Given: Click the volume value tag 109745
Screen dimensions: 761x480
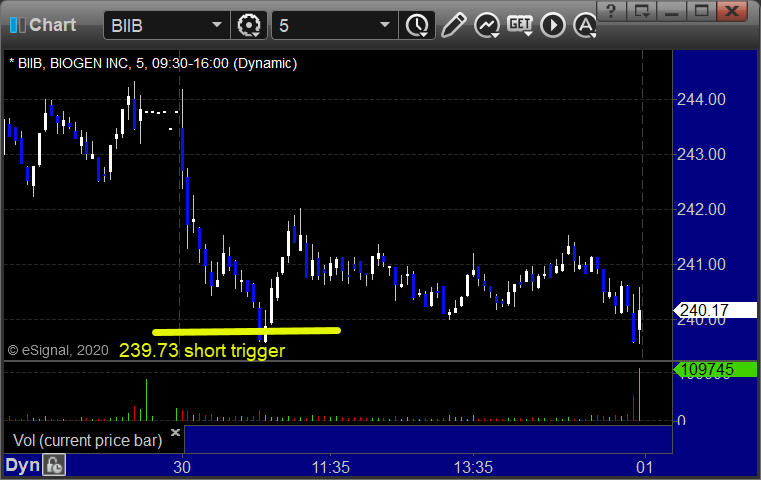Looking at the screenshot, I should [715, 369].
